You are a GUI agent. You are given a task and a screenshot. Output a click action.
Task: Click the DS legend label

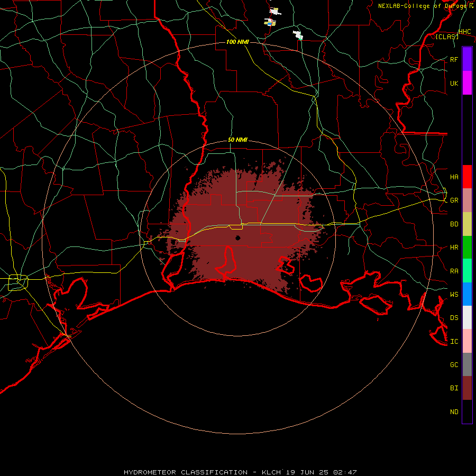coord(454,317)
